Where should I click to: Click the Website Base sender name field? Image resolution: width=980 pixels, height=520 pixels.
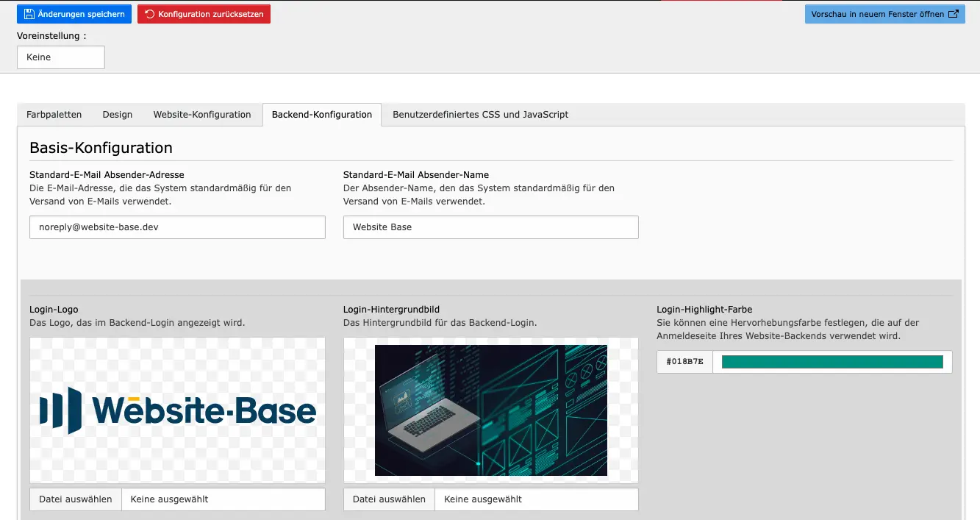click(x=490, y=227)
